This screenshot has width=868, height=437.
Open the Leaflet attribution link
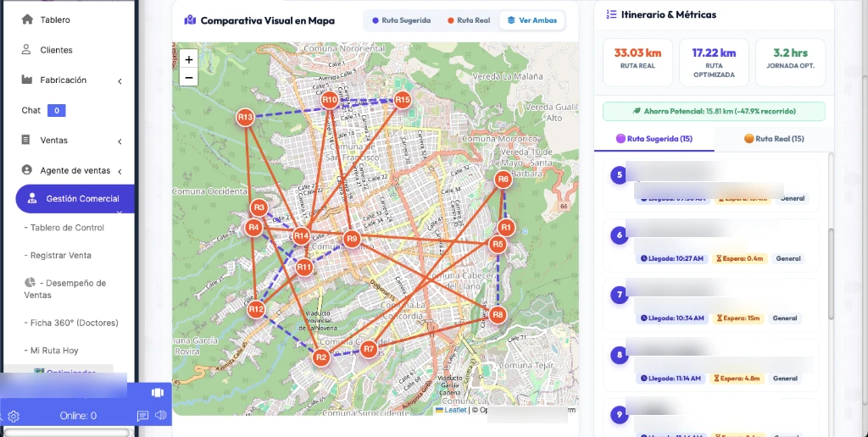(x=451, y=410)
